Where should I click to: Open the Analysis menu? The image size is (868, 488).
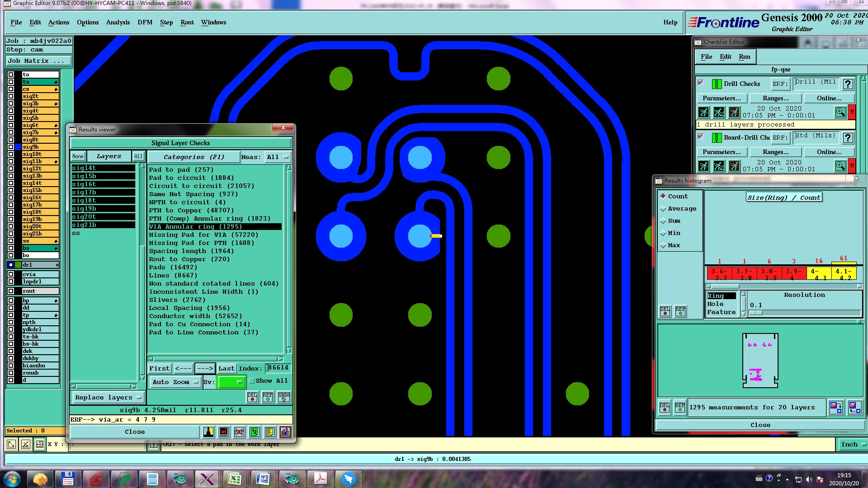(118, 23)
